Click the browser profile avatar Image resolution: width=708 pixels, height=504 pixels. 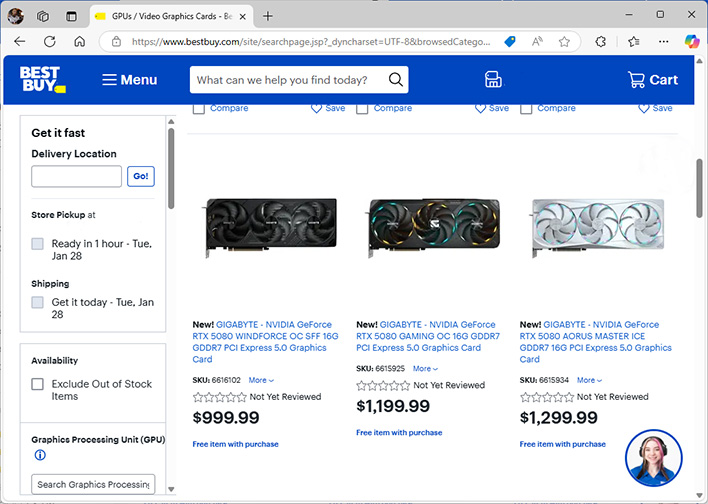(x=16, y=16)
